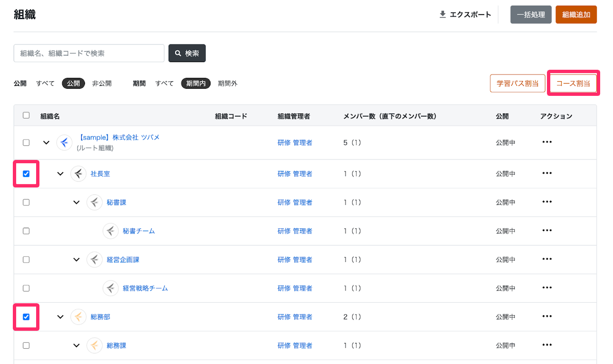
Task: Click the 組織追加 button
Action: [x=576, y=15]
